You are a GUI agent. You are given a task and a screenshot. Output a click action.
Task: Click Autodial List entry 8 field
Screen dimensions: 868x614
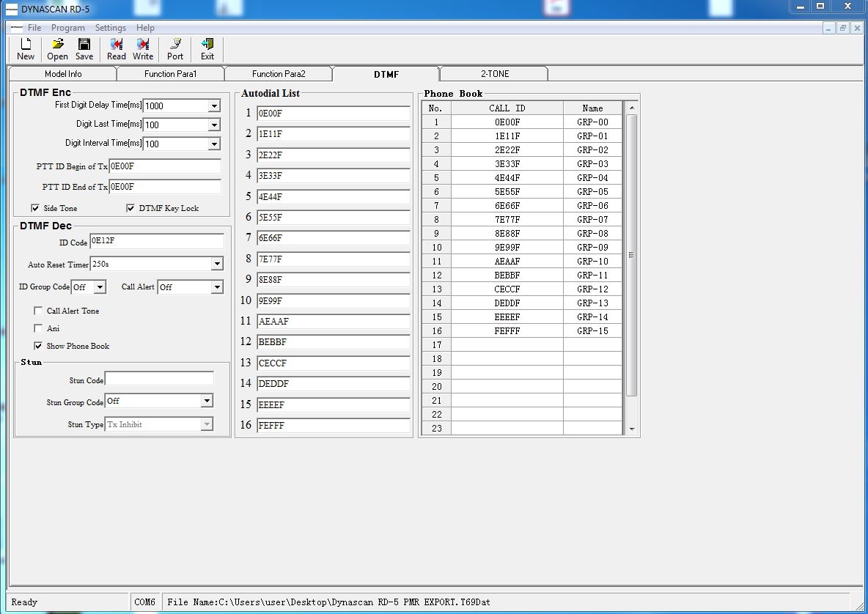click(x=334, y=259)
